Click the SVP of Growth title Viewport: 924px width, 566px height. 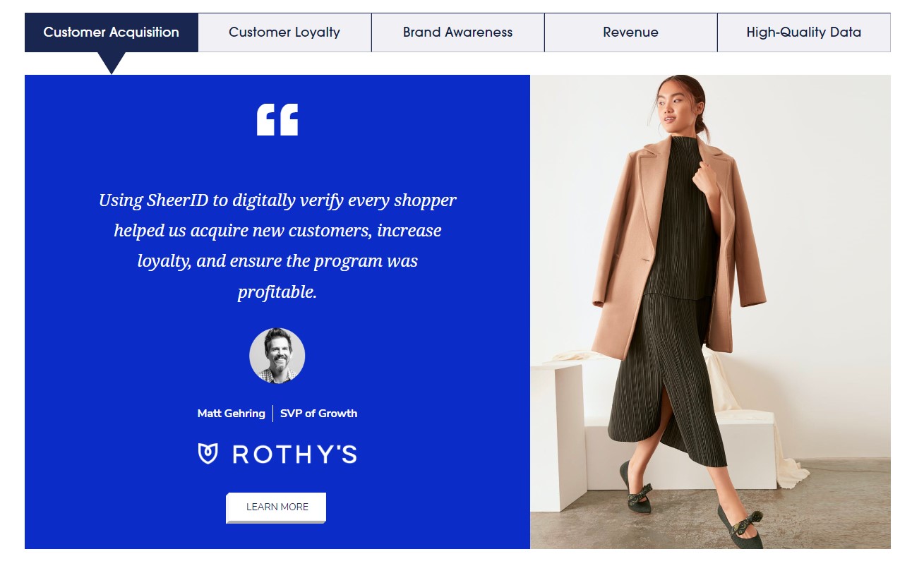click(x=318, y=414)
